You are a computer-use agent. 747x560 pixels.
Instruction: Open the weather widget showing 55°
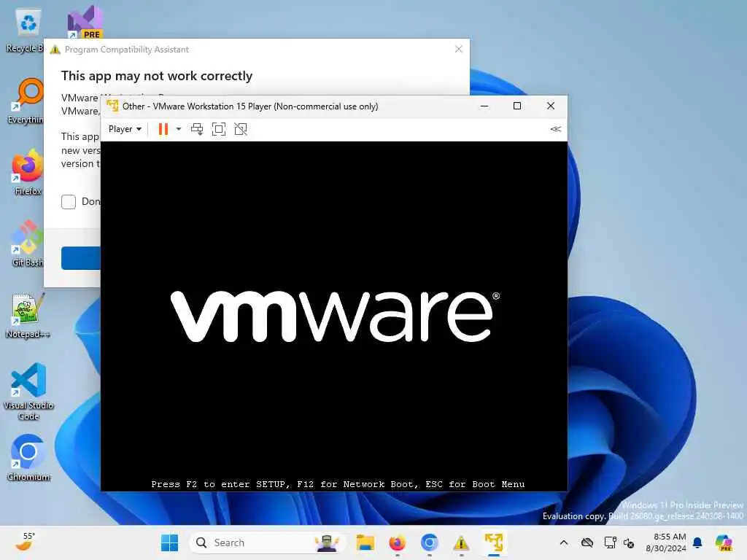[x=25, y=542]
